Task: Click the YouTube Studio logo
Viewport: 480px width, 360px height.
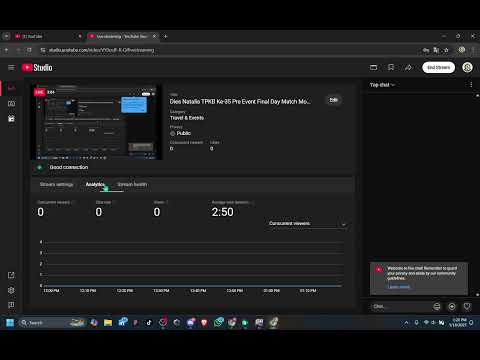Action: (x=37, y=68)
